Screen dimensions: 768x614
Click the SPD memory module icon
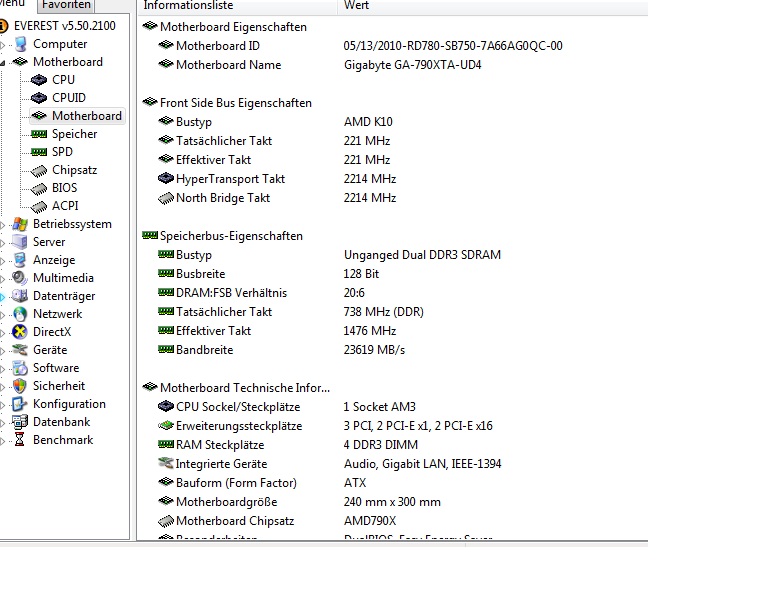pos(39,152)
